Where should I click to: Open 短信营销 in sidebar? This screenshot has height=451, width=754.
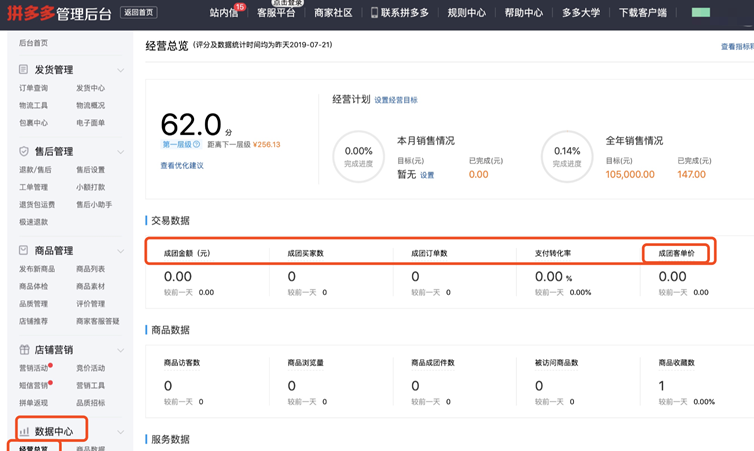(x=33, y=385)
